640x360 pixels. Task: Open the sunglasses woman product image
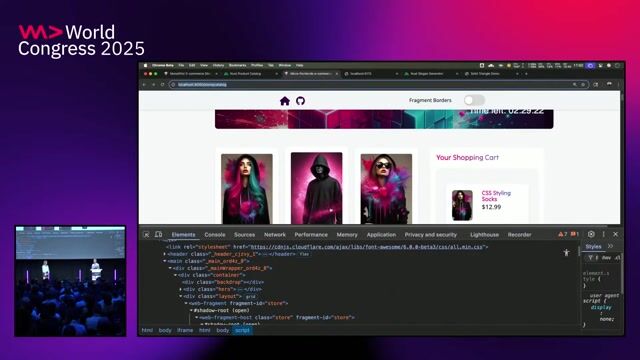pyautogui.click(x=386, y=189)
